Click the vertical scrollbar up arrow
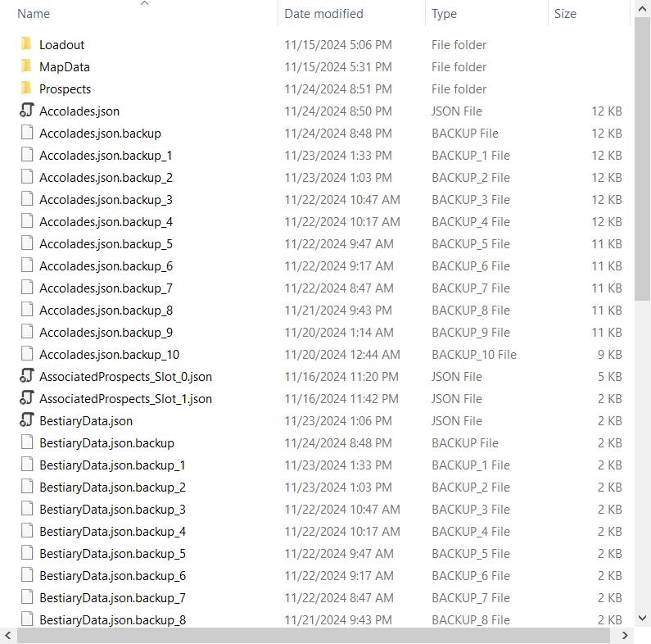651x644 pixels. pyautogui.click(x=642, y=10)
